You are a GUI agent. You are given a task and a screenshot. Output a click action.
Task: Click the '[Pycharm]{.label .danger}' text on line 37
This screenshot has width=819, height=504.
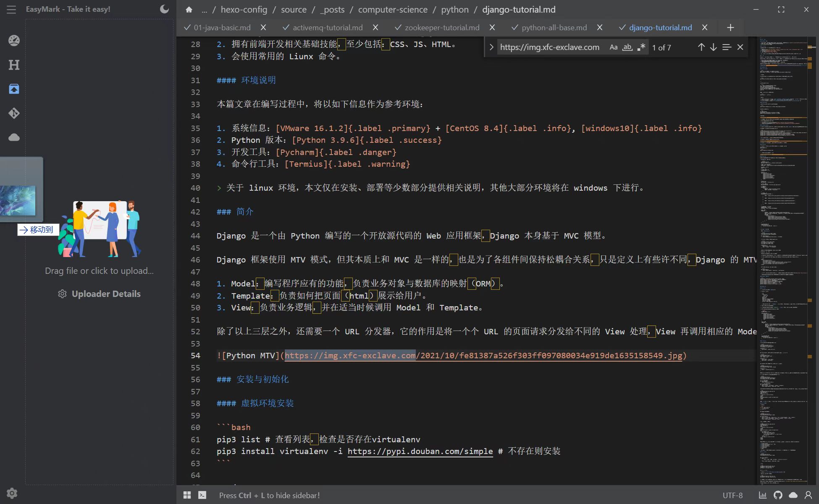pos(336,152)
